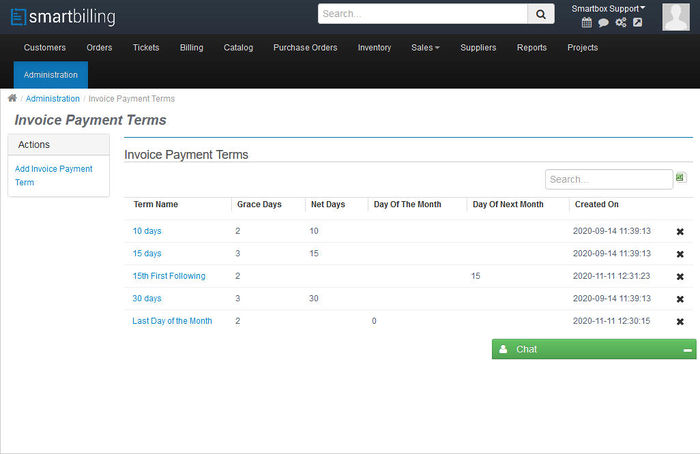Open the Projects menu
Screen dimensions: 700x454
583,47
